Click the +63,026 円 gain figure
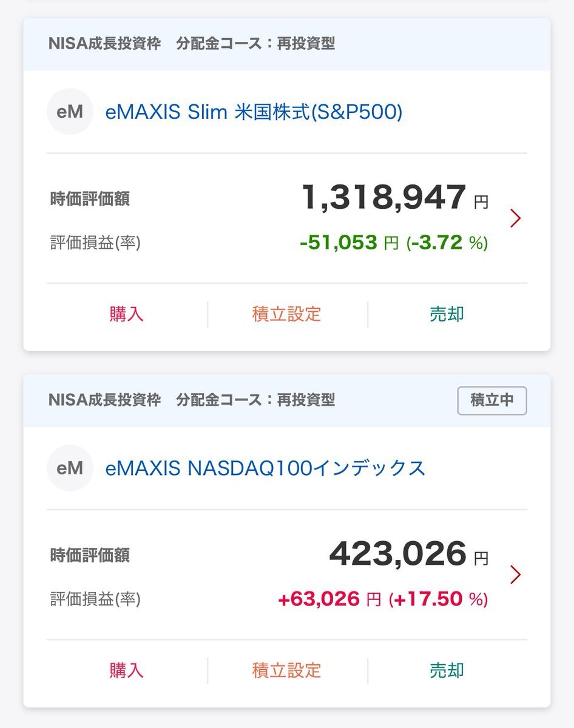The width and height of the screenshot is (574, 728). [x=329, y=599]
